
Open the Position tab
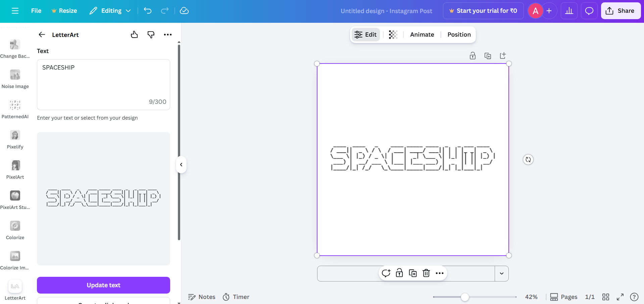point(459,35)
